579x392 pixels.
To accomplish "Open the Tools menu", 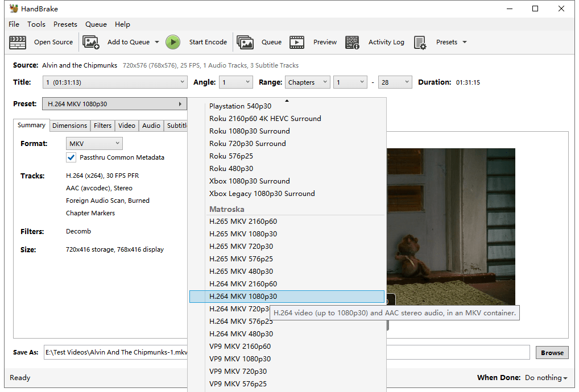I will point(36,24).
